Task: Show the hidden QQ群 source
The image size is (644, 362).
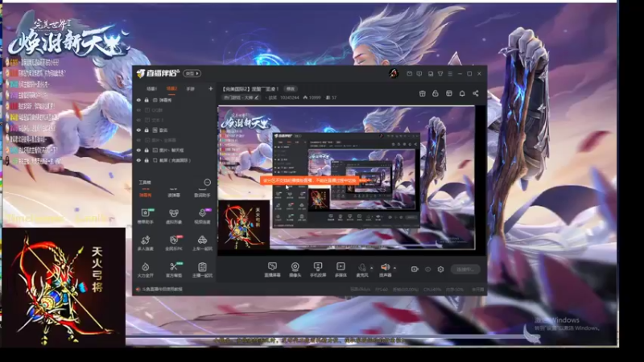Action: click(138, 110)
